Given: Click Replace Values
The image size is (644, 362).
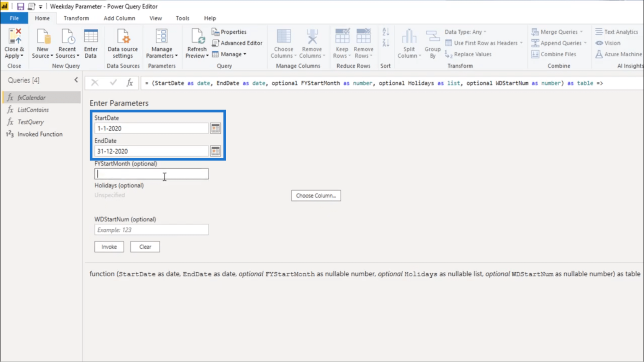Looking at the screenshot, I should point(468,54).
